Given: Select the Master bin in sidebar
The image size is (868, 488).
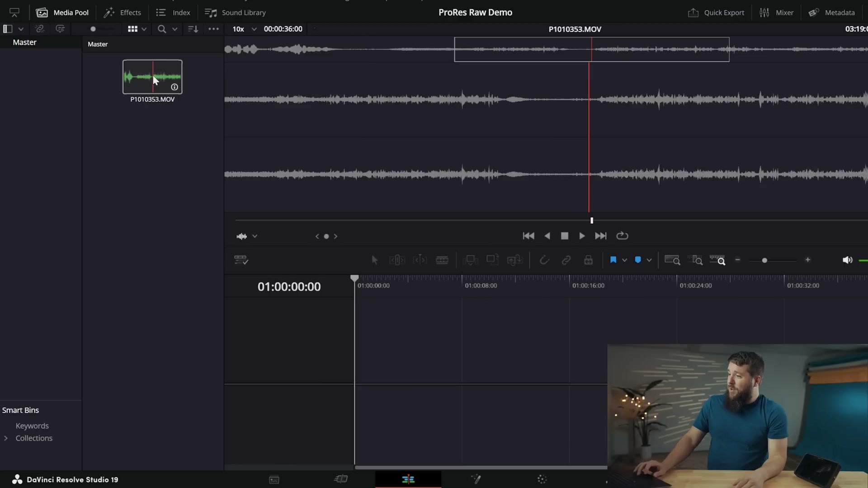Looking at the screenshot, I should (25, 42).
